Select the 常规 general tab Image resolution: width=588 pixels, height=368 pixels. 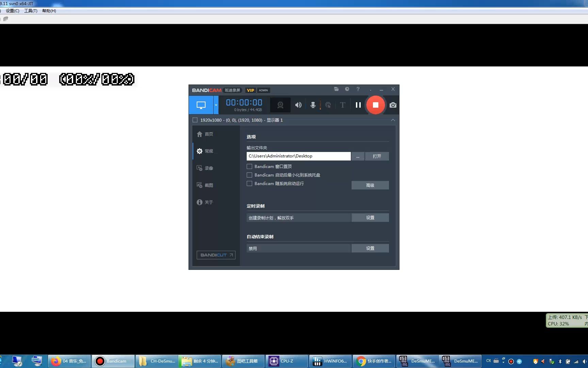click(x=205, y=151)
